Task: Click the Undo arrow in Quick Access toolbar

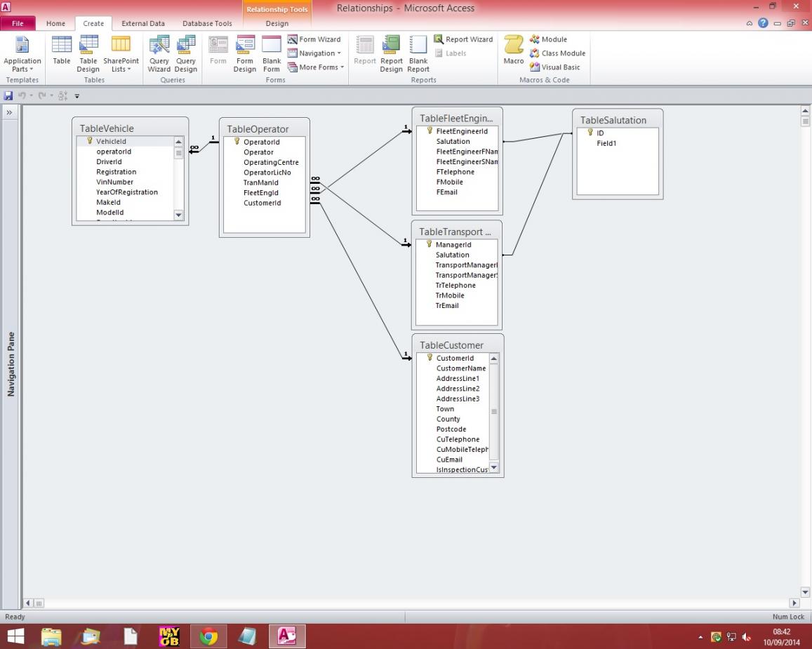Action: (x=22, y=95)
